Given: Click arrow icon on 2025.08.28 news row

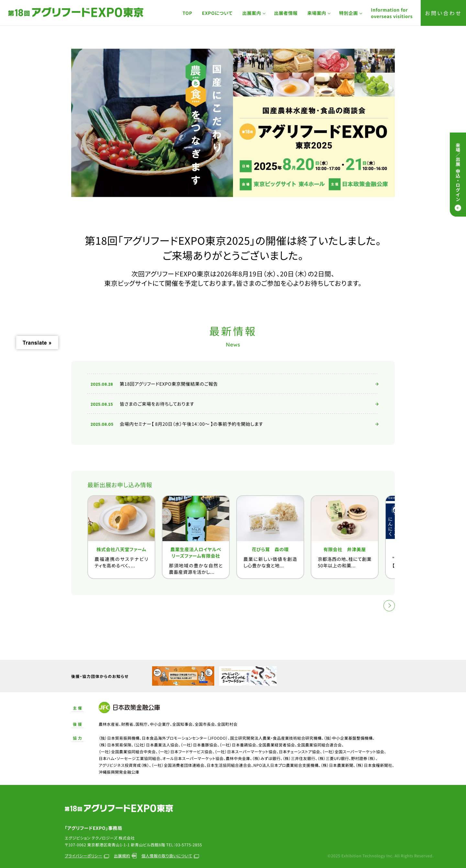Looking at the screenshot, I should click(x=377, y=384).
